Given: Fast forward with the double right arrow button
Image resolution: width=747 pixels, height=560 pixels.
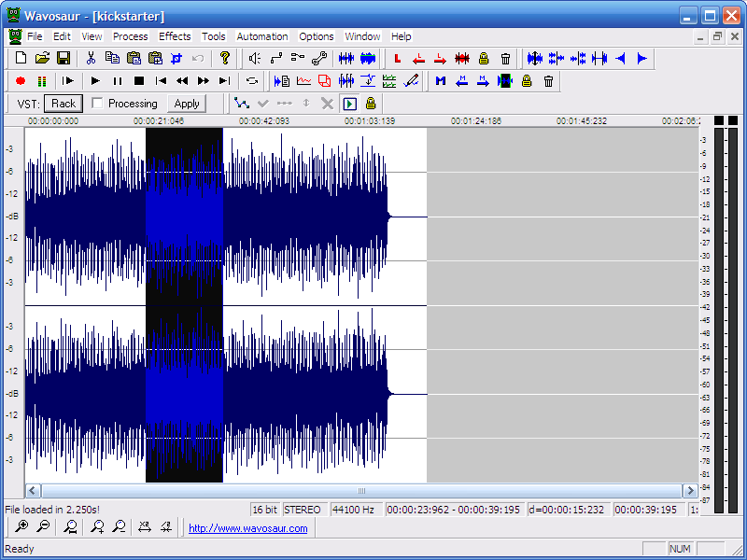Looking at the screenshot, I should pos(204,81).
